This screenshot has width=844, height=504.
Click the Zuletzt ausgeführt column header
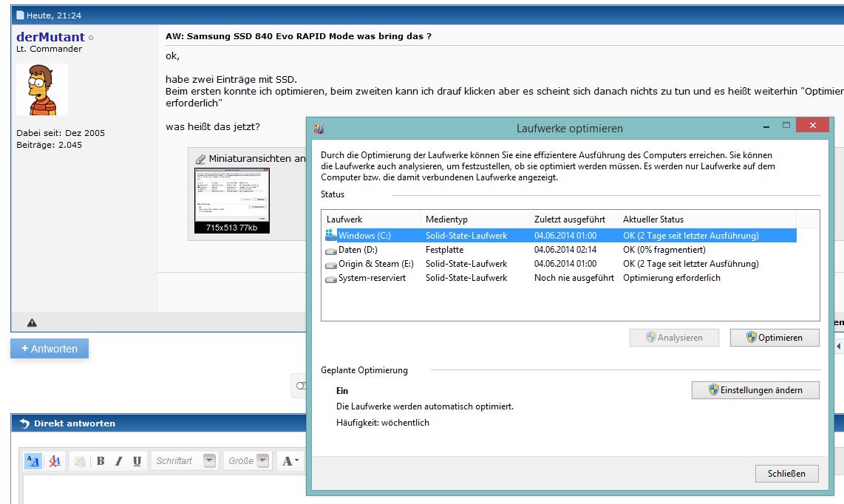tap(574, 219)
